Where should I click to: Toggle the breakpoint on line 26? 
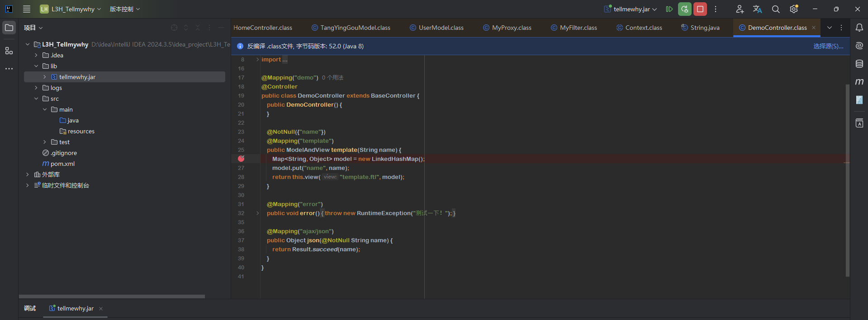[241, 159]
